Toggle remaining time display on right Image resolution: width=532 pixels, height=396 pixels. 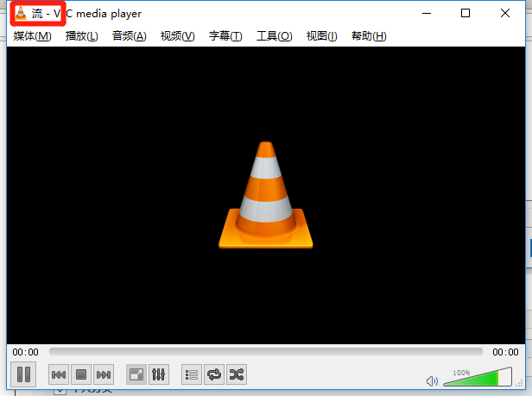coord(505,352)
